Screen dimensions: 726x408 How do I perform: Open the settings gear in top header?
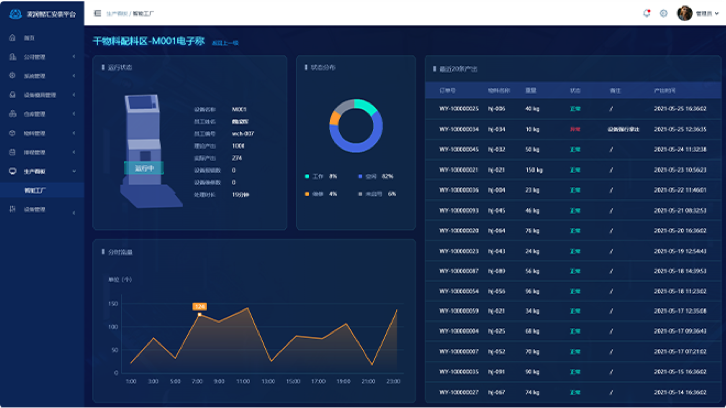pyautogui.click(x=663, y=13)
